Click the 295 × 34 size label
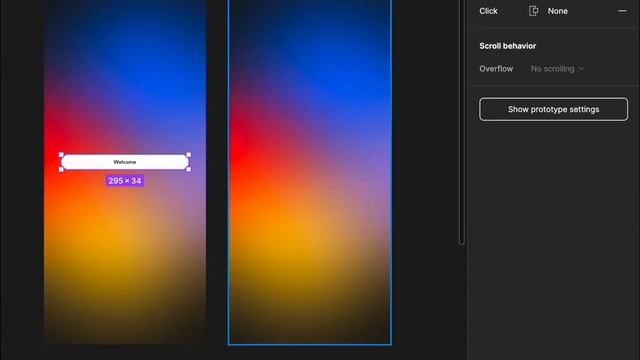Image resolution: width=640 pixels, height=360 pixels. (x=125, y=181)
